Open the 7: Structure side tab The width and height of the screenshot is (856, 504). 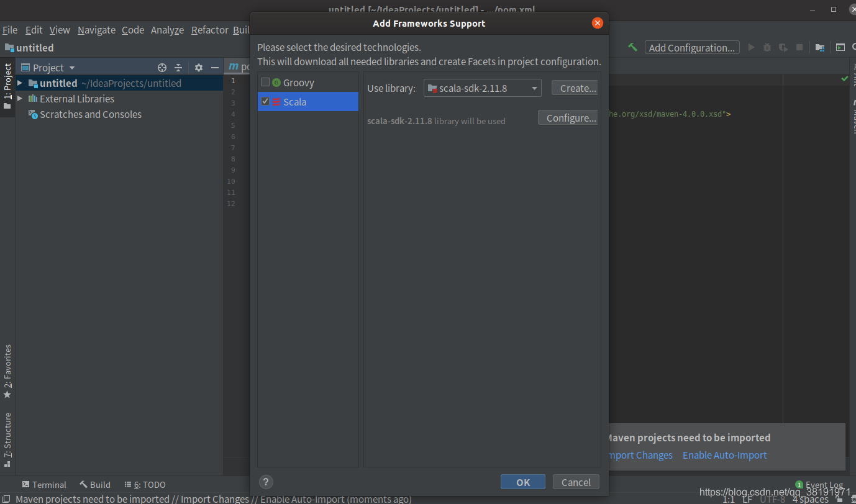7,439
